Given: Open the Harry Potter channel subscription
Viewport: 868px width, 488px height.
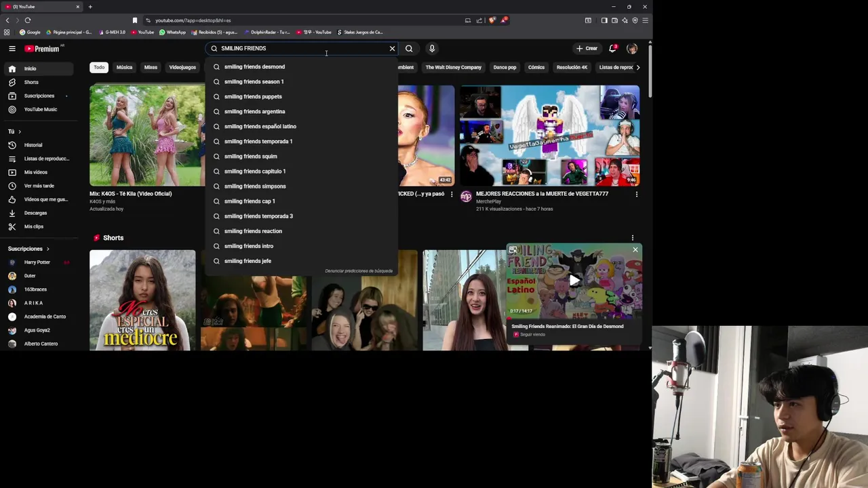Looking at the screenshot, I should [x=38, y=262].
